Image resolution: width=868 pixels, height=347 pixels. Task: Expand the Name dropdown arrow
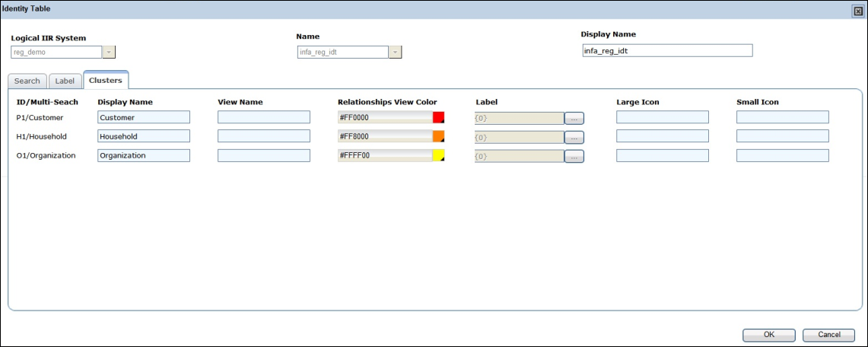coord(395,53)
